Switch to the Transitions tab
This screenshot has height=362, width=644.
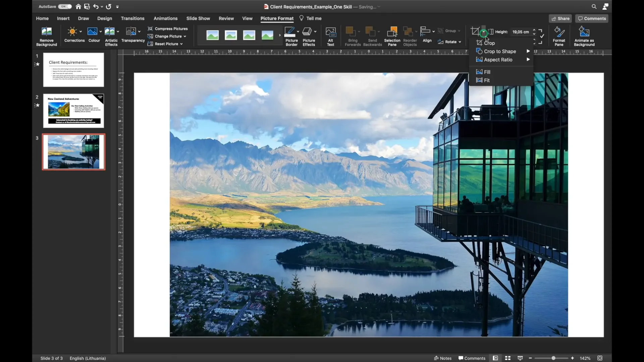[x=133, y=18]
